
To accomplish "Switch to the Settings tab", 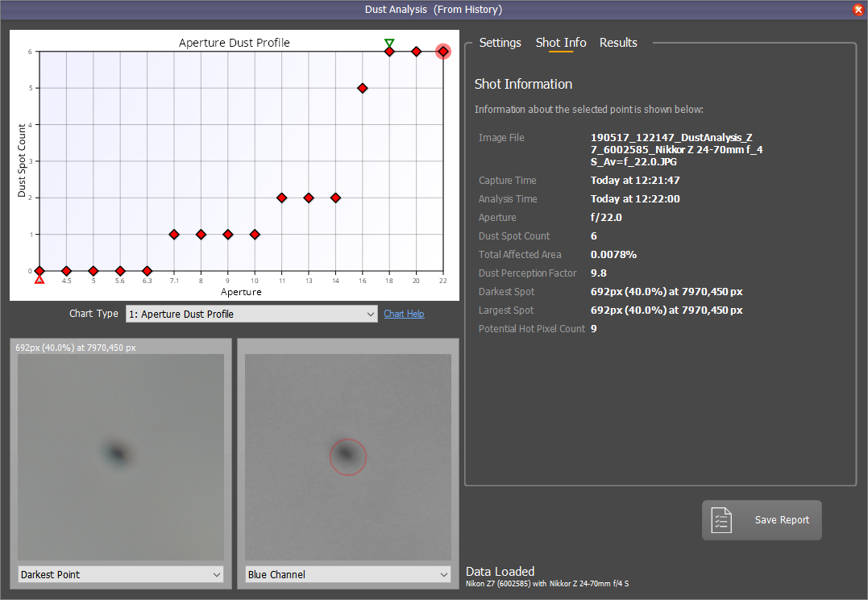I will coord(500,43).
